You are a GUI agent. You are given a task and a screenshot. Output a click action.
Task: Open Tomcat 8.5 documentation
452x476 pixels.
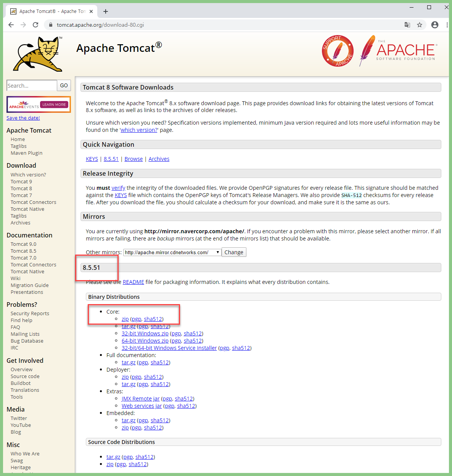pyautogui.click(x=24, y=251)
